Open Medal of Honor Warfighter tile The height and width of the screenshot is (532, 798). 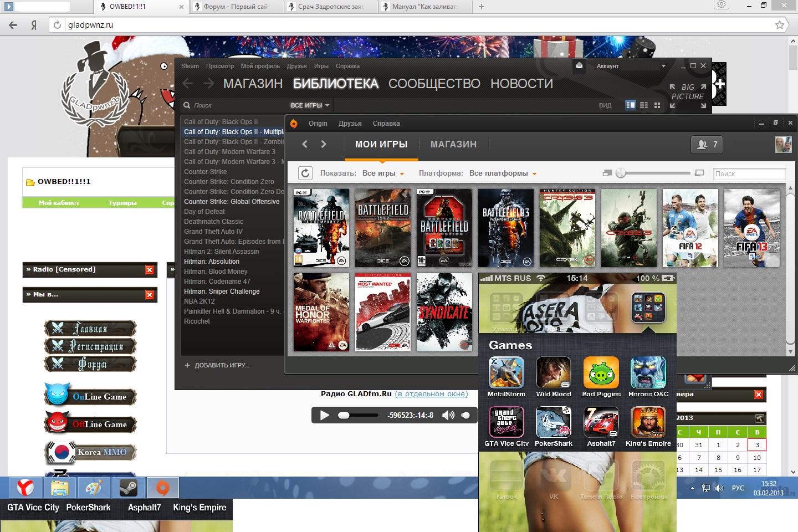[x=321, y=312]
